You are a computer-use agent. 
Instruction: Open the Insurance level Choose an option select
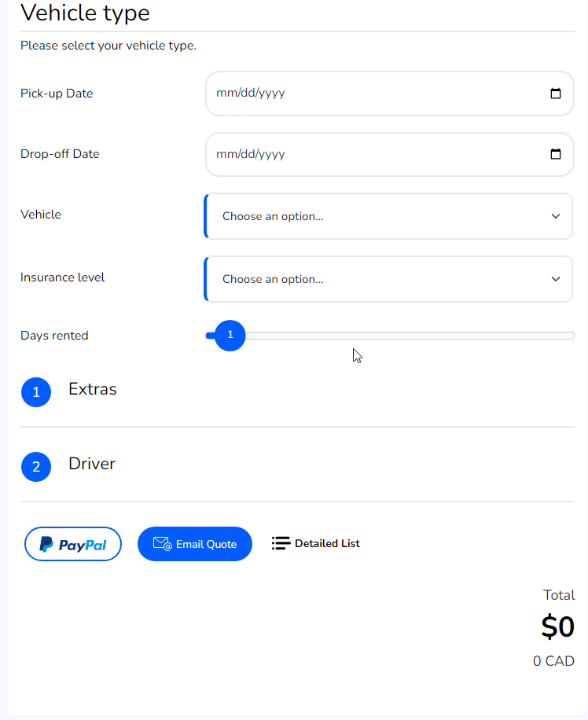tap(388, 279)
